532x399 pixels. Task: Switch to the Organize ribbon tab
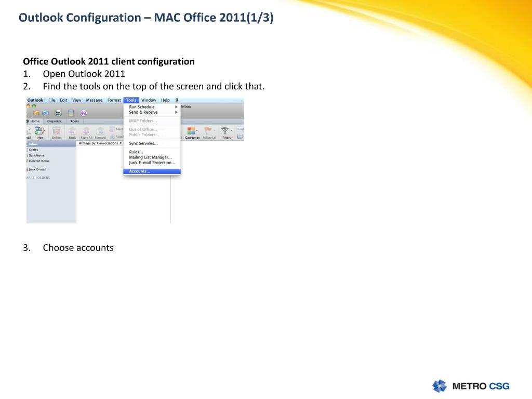54,121
